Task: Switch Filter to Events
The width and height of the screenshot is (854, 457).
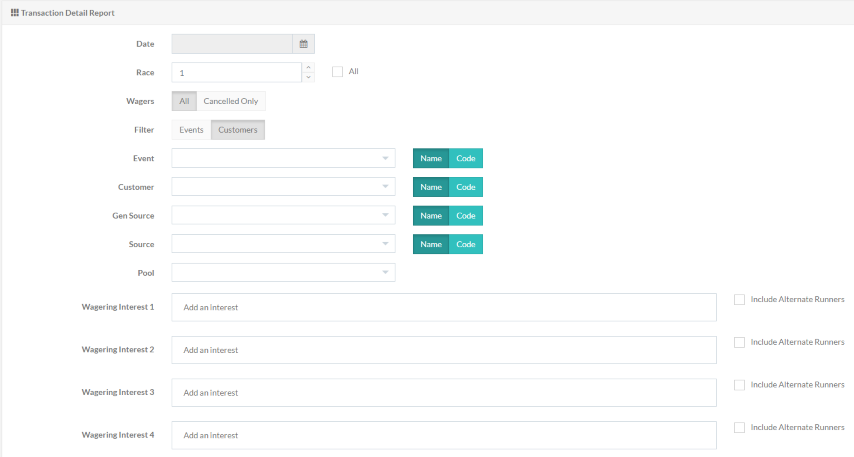Action: [x=191, y=130]
